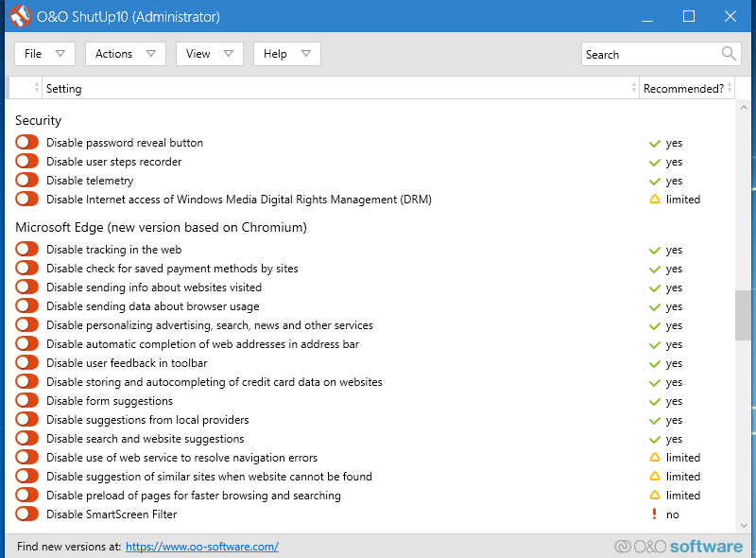Click the vertical scrollbar thumb
The width and height of the screenshot is (756, 558).
pos(743,315)
